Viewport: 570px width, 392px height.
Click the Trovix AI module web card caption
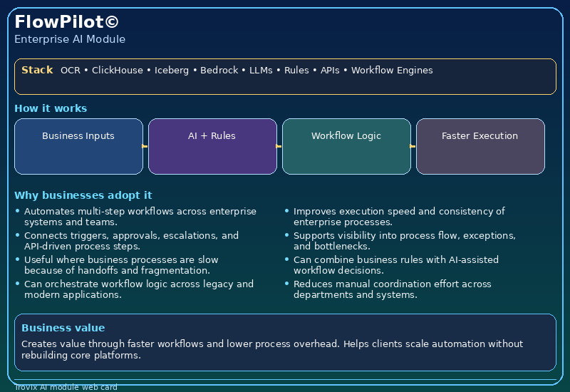pyautogui.click(x=66, y=387)
